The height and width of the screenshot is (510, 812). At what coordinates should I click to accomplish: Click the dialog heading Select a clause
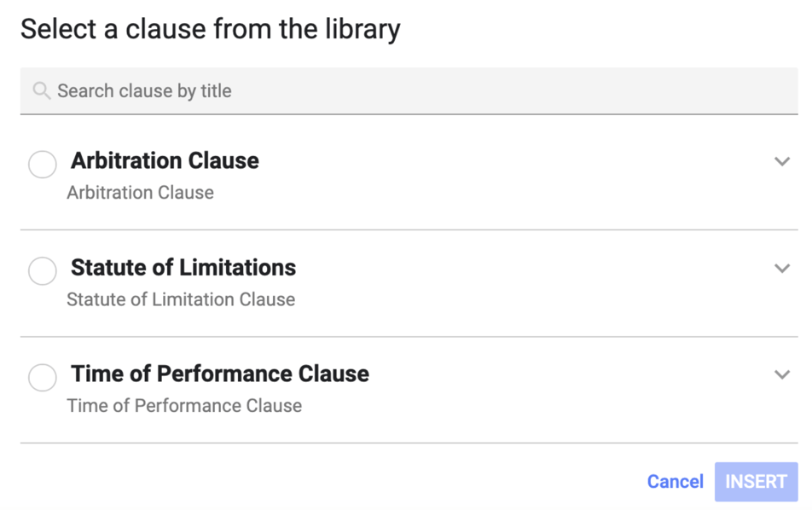[x=212, y=28]
